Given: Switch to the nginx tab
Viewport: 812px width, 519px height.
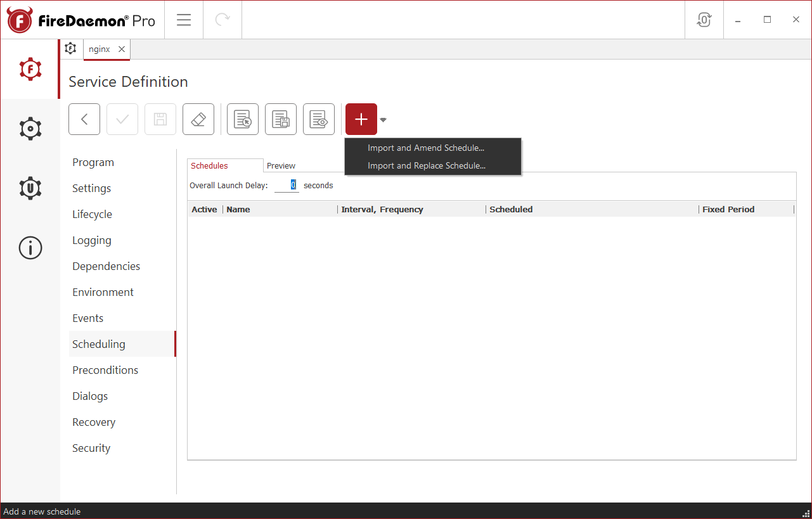Looking at the screenshot, I should [x=99, y=49].
